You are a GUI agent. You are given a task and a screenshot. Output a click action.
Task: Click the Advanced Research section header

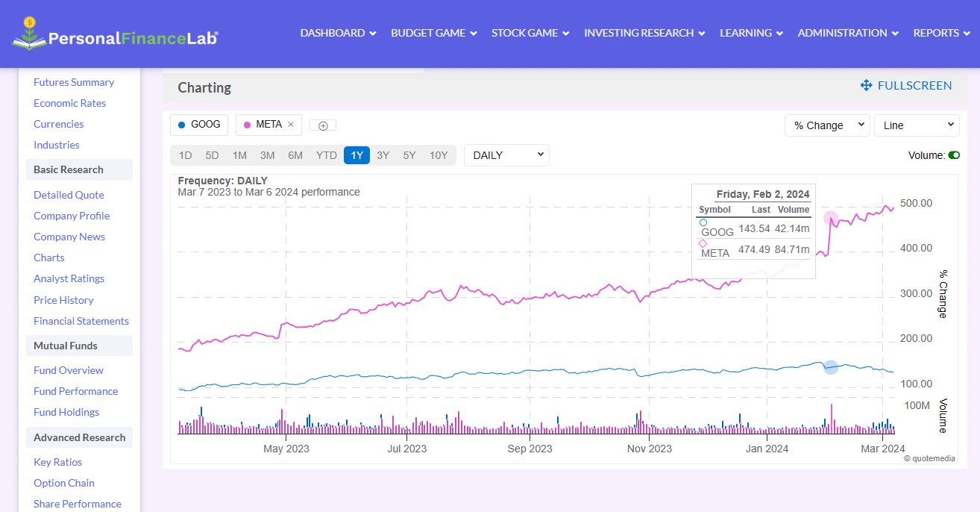click(x=79, y=437)
